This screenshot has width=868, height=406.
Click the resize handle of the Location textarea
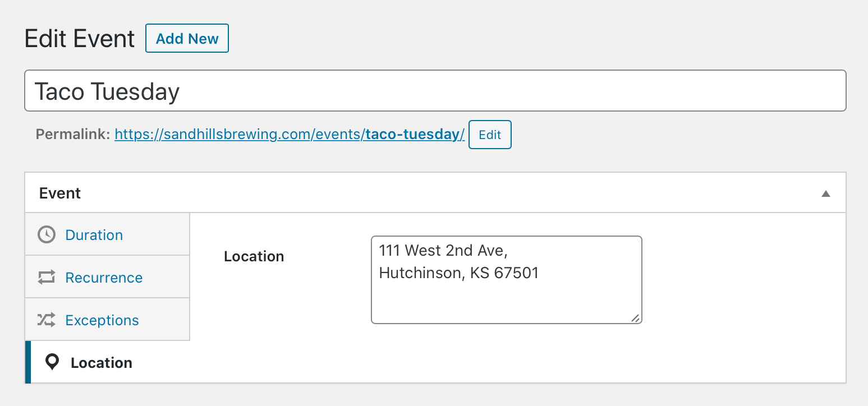(635, 317)
